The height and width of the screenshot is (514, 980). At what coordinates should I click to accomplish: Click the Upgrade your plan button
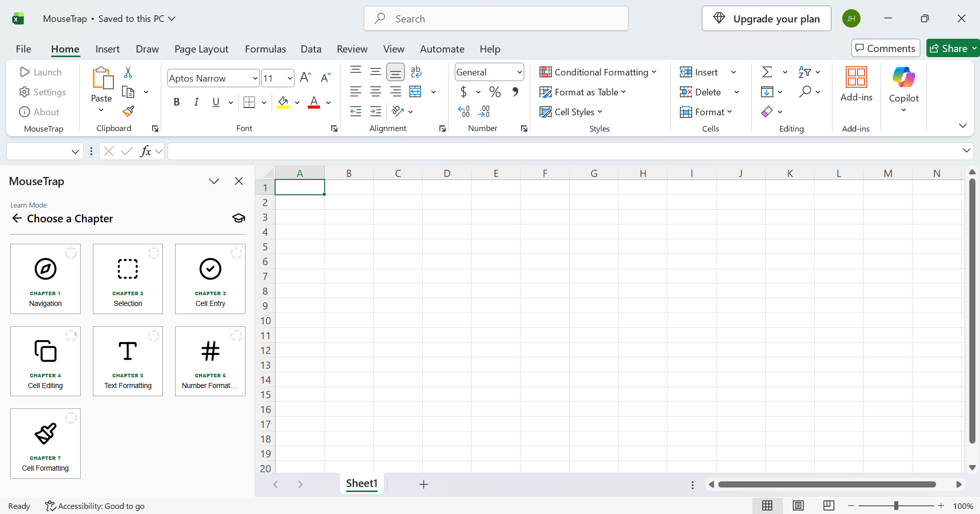click(766, 19)
